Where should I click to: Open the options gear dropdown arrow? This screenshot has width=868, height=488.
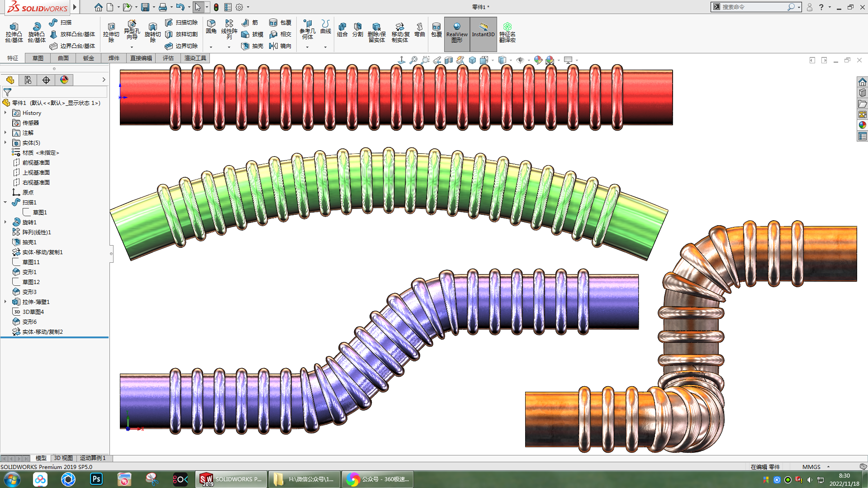[248, 7]
